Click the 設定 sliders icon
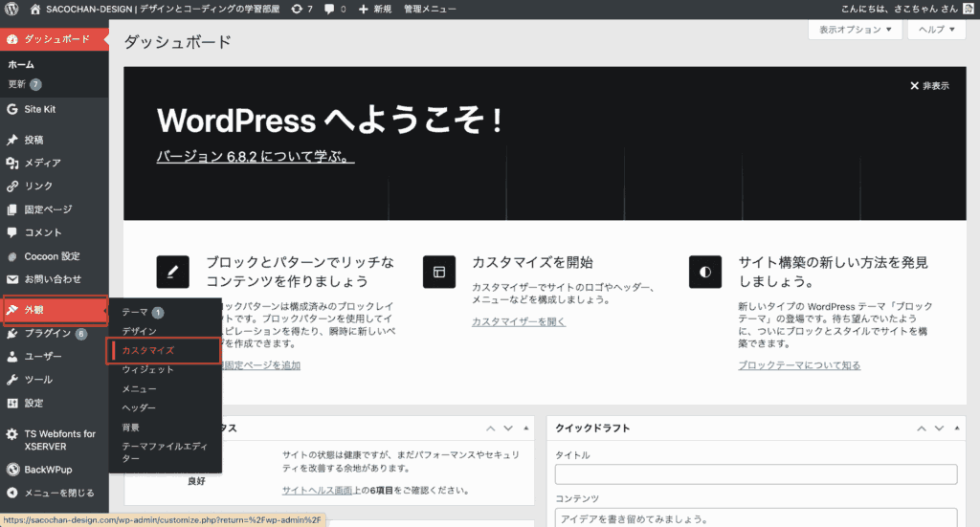Image resolution: width=980 pixels, height=527 pixels. click(11, 404)
